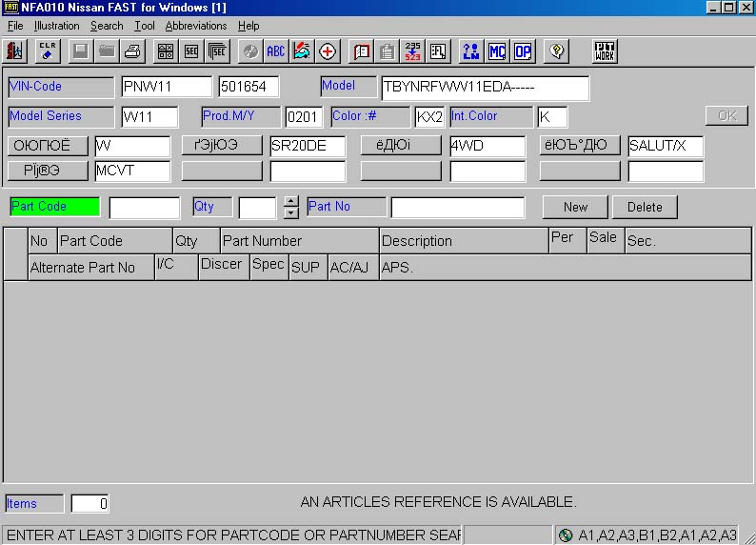Image resolution: width=756 pixels, height=545 pixels.
Task: Click the AC/AJ column header
Action: coord(353,267)
